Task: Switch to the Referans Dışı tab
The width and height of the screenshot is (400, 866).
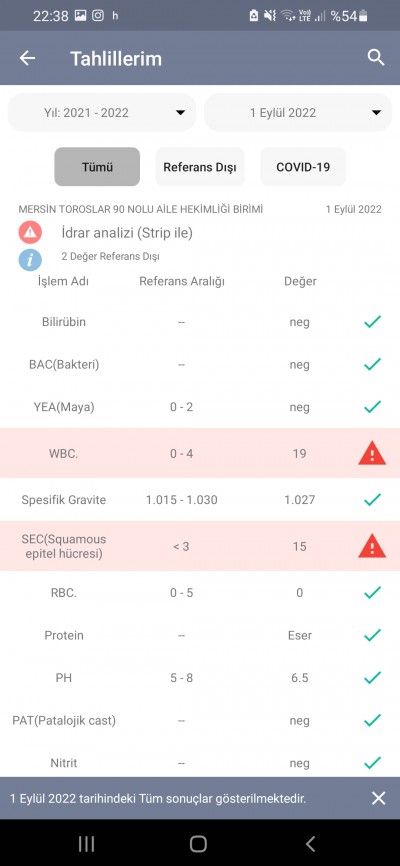Action: coord(200,167)
